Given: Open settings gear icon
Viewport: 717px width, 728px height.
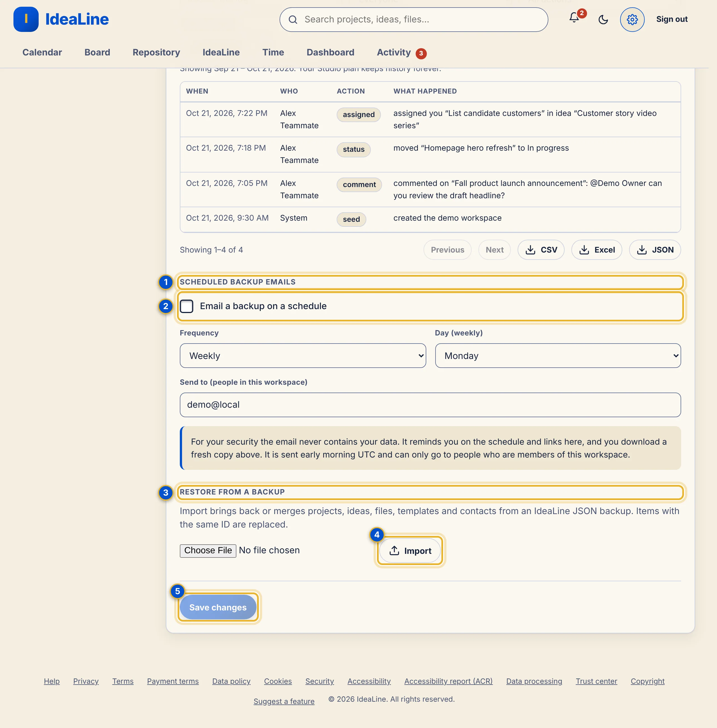Looking at the screenshot, I should pos(632,20).
